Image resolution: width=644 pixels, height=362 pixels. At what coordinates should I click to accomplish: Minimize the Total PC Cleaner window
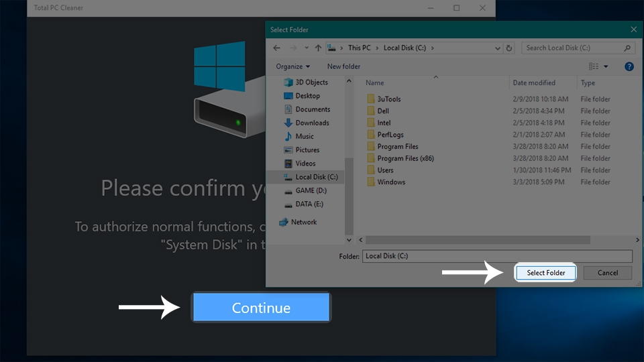coord(431,8)
